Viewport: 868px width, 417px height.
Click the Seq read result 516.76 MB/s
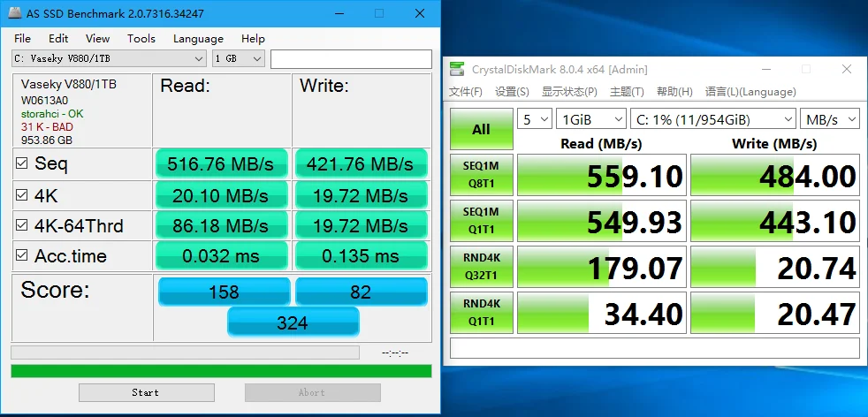point(222,163)
